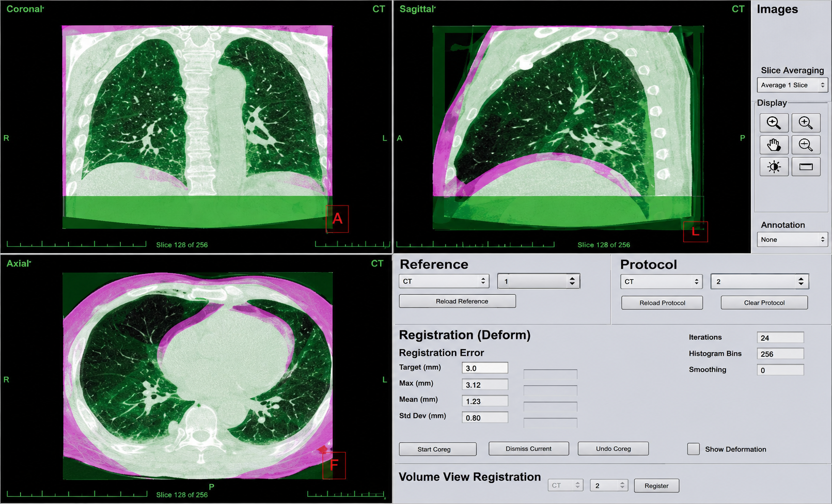Viewport: 832px width, 504px height.
Task: Click the progress bar next to Max
Action: [551, 390]
